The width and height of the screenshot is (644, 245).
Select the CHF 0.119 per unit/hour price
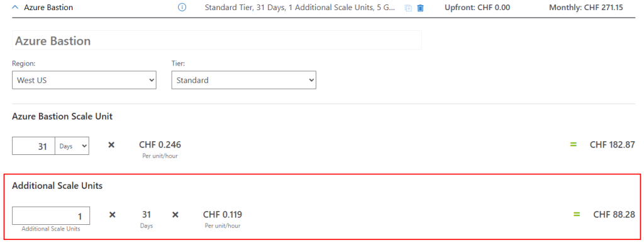pos(222,214)
